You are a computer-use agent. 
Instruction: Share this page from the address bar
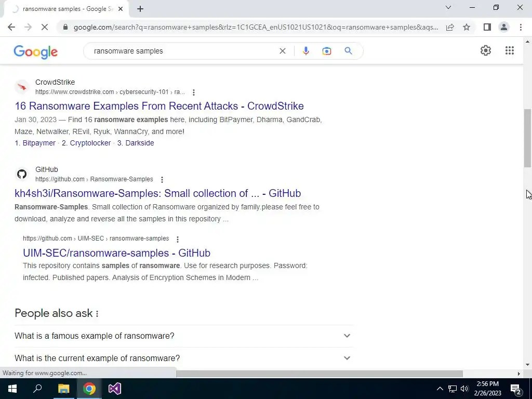(x=450, y=27)
